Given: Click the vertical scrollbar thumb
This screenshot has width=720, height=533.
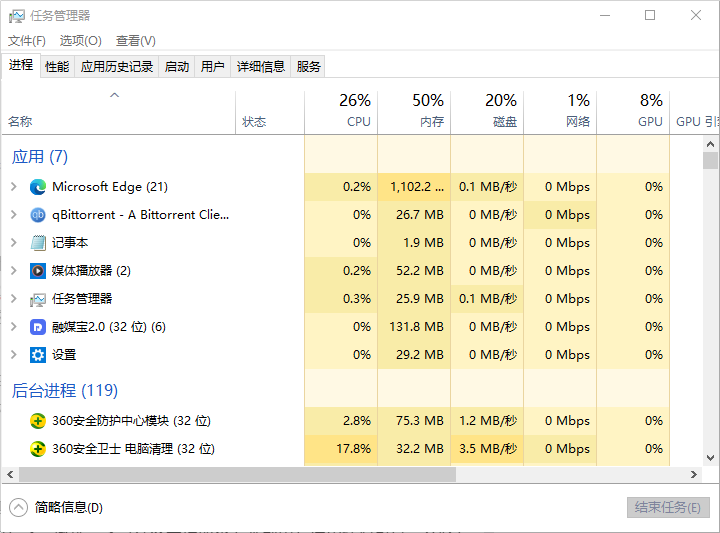Looking at the screenshot, I should [x=710, y=161].
